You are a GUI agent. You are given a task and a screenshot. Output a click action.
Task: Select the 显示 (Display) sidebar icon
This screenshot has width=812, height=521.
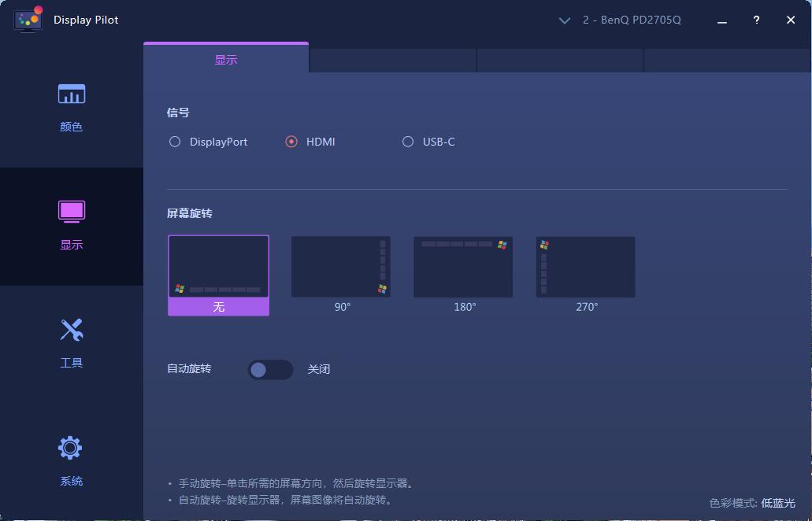coord(71,224)
